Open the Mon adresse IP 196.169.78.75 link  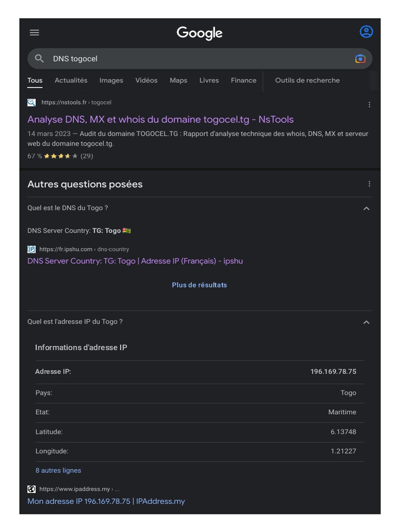tap(106, 501)
